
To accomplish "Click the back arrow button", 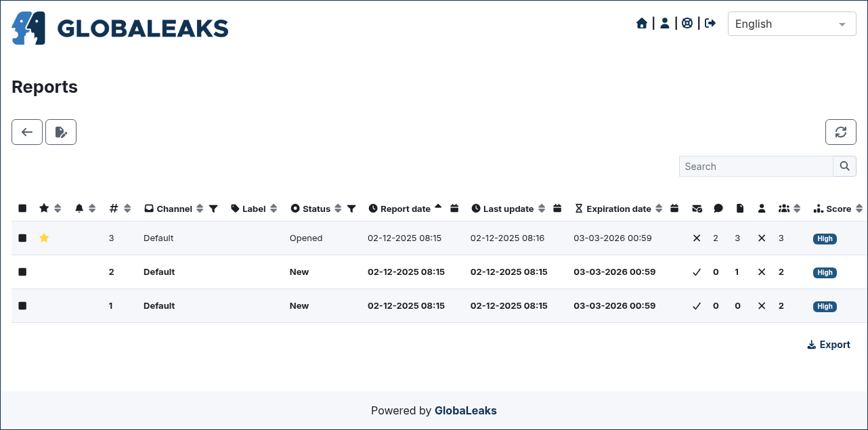I will [27, 132].
